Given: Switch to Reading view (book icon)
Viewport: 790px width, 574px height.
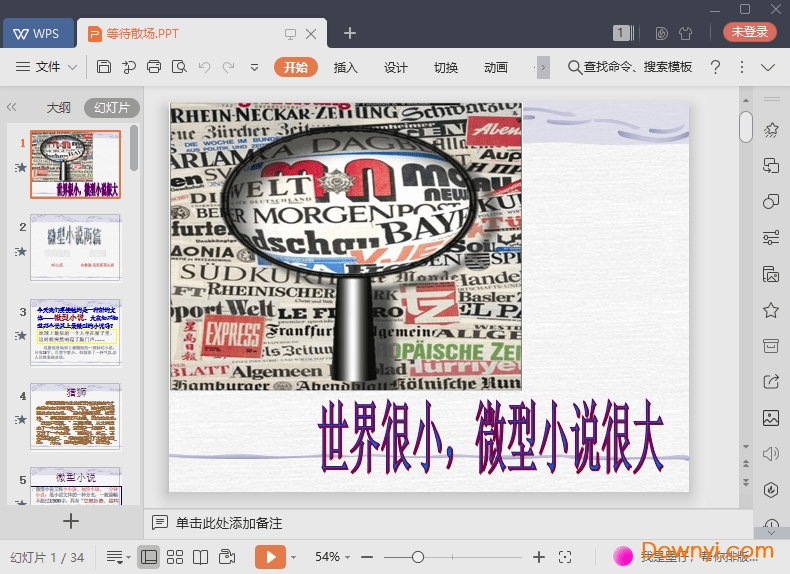Looking at the screenshot, I should (201, 557).
